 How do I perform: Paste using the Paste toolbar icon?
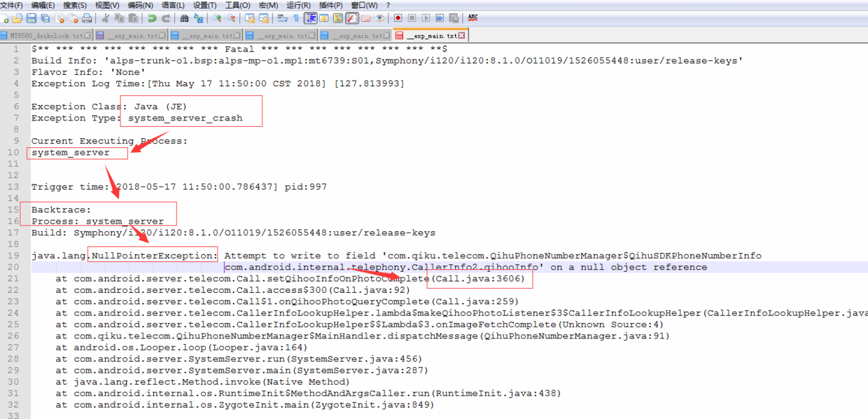coord(133,18)
